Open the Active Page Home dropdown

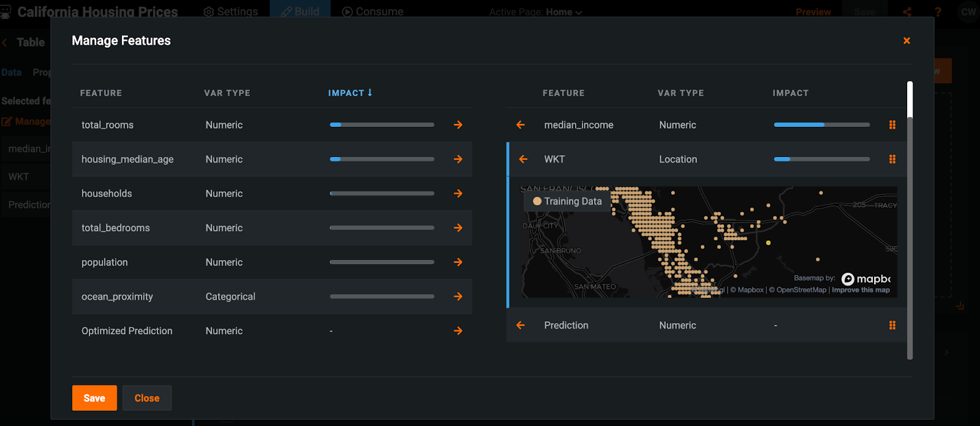[x=535, y=12]
